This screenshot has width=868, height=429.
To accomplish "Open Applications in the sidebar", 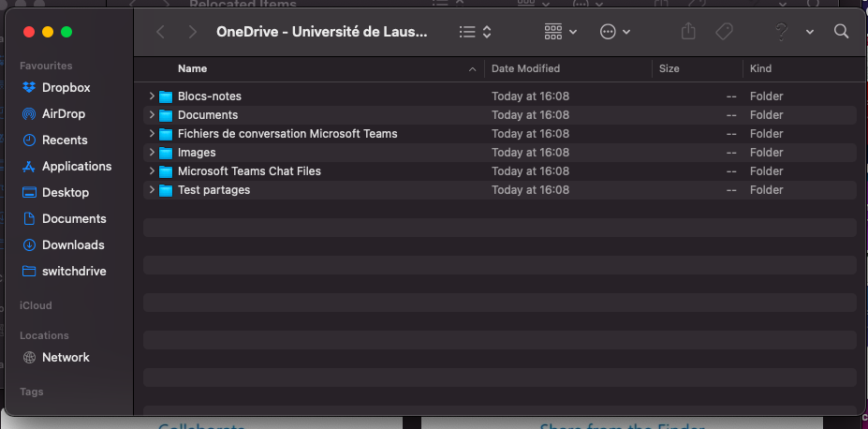I will [76, 167].
